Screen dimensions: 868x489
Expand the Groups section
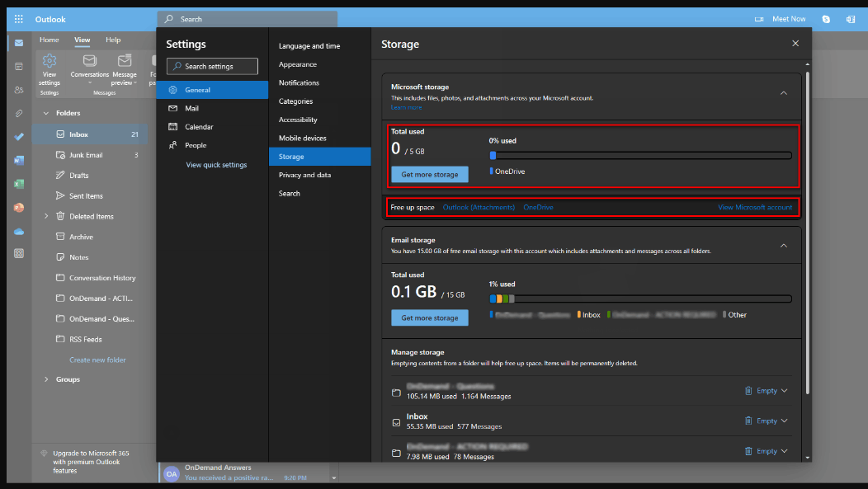[46, 379]
